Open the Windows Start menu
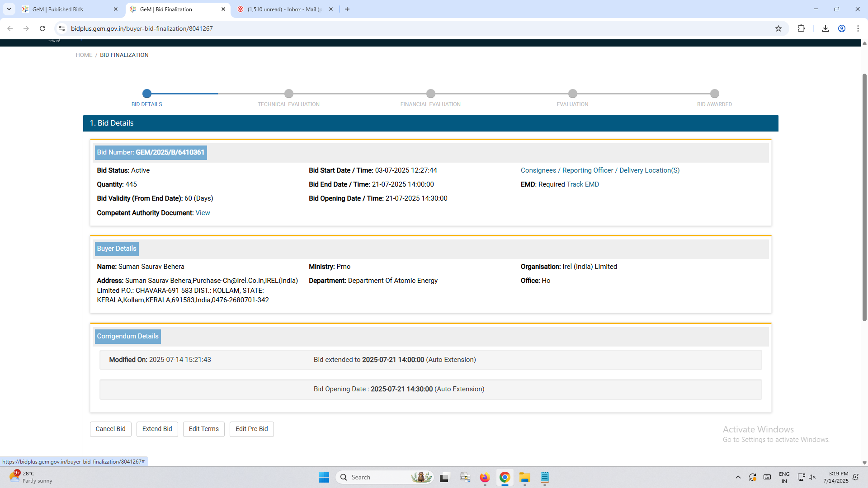This screenshot has width=868, height=488. click(324, 477)
